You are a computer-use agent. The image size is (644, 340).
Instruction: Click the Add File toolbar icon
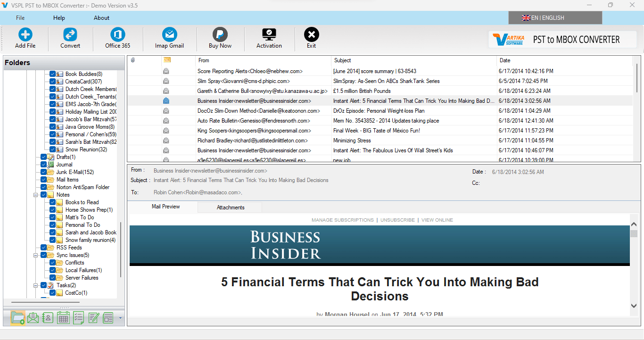point(25,35)
